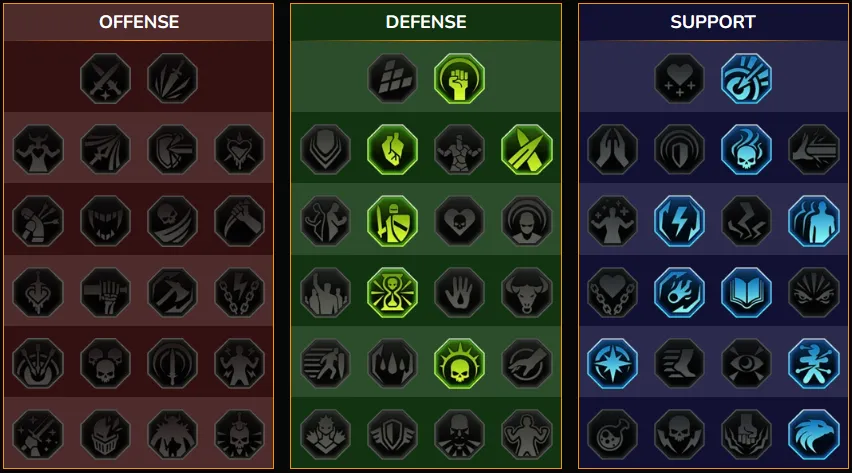Image resolution: width=852 pixels, height=473 pixels.
Task: Toggle the active raised fist mastery
Action: click(459, 78)
